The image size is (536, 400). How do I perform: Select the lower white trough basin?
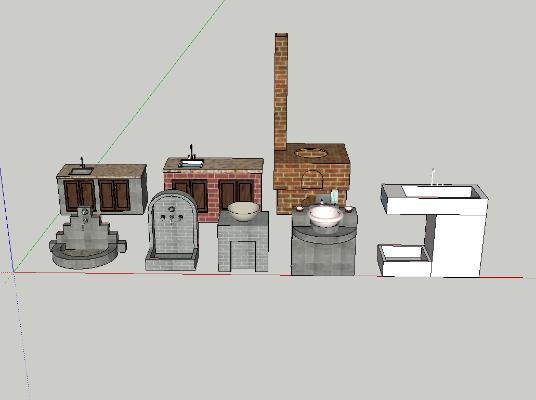click(404, 261)
